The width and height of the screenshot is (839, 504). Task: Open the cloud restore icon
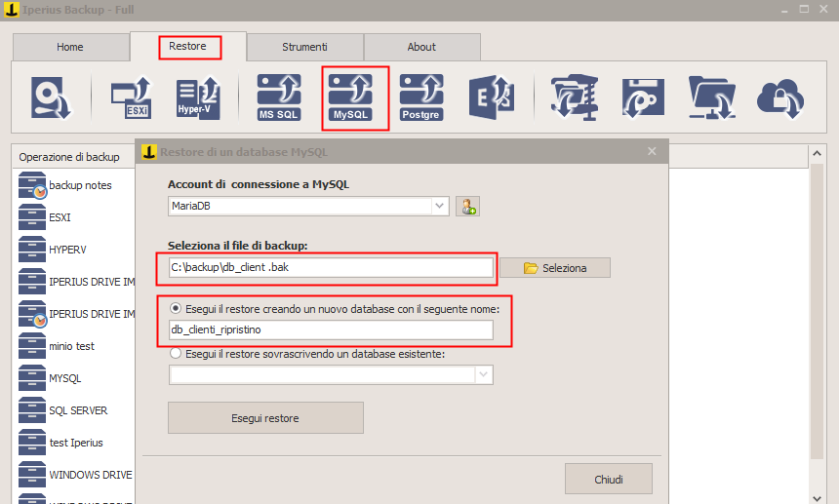click(x=780, y=98)
